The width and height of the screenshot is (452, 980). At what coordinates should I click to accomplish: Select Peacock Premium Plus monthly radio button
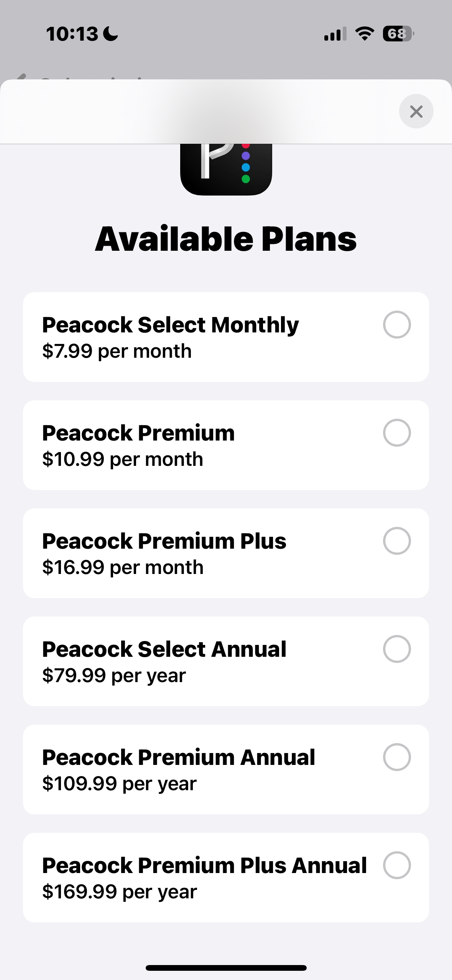pyautogui.click(x=397, y=541)
